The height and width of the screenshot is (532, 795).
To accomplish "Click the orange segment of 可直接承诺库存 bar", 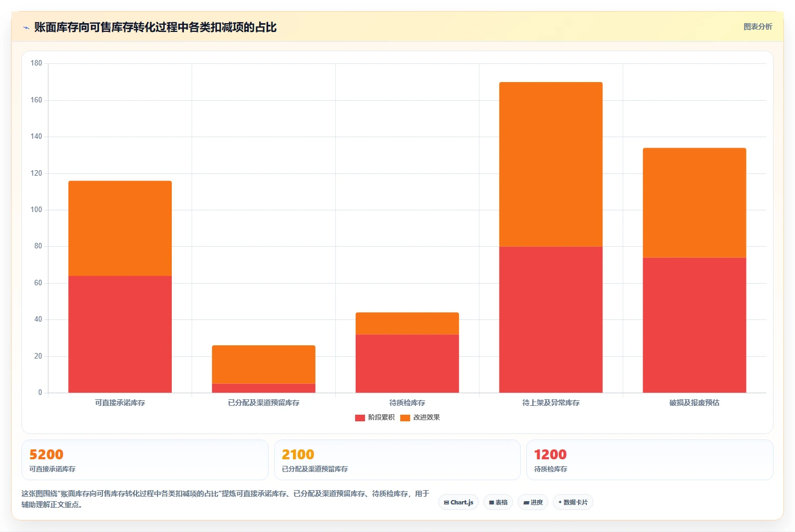I will 120,228.
